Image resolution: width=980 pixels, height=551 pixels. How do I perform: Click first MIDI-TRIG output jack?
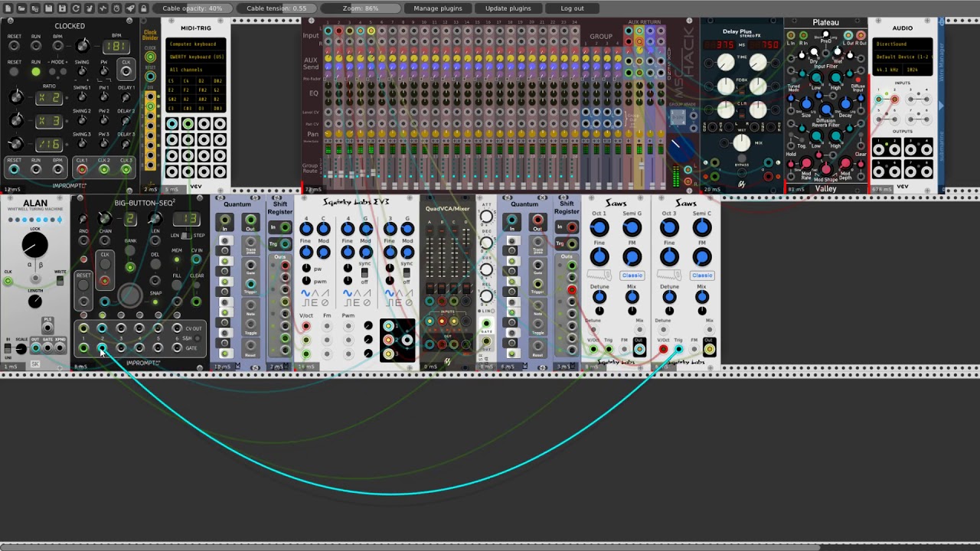tap(173, 124)
